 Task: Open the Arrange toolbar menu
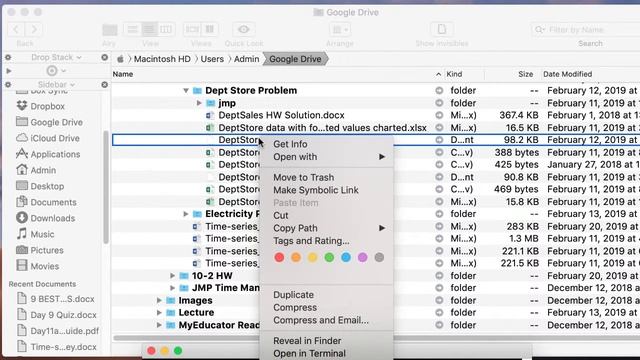pos(340,29)
